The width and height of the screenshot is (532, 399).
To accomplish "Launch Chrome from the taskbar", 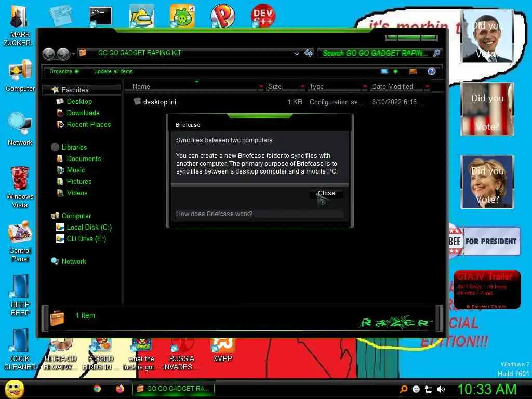I will (97, 389).
